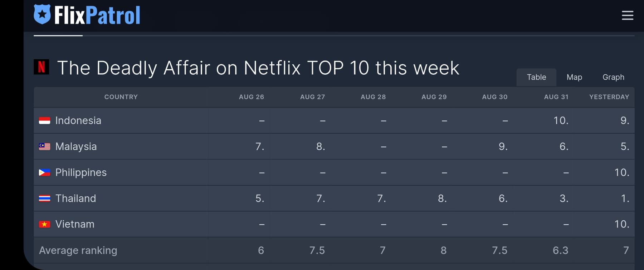Click the Malaysia flag icon
Image resolution: width=644 pixels, height=270 pixels.
[x=44, y=146]
